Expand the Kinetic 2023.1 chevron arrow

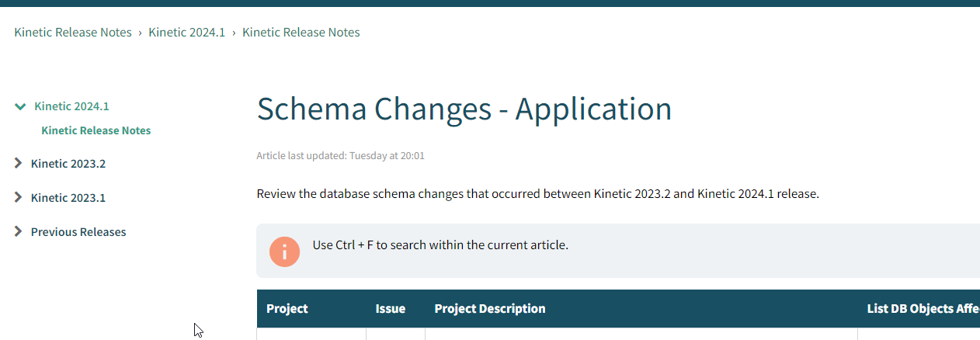click(x=19, y=198)
